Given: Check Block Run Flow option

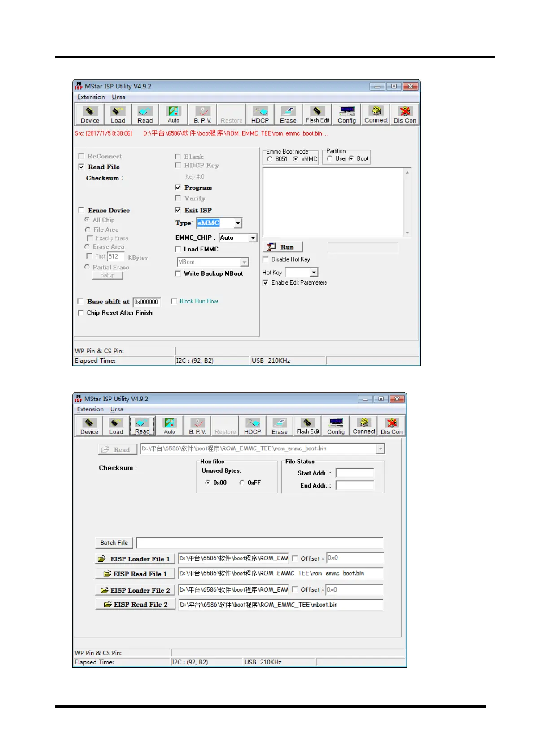Looking at the screenshot, I should coord(174,301).
